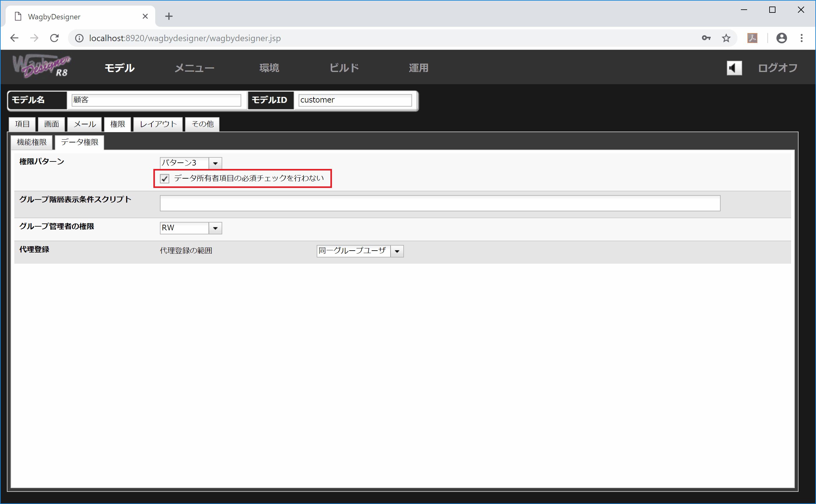816x504 pixels.
Task: Open the ビルド top menu
Action: pyautogui.click(x=344, y=68)
